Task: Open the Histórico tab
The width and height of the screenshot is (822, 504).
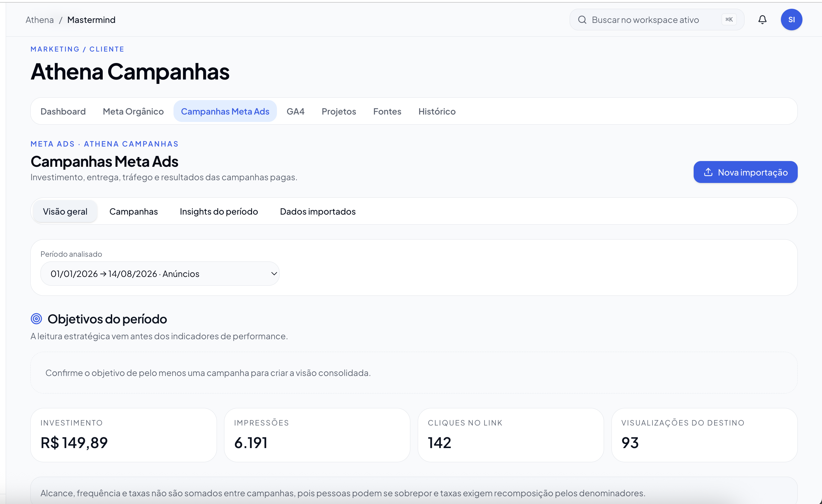Action: pos(437,111)
